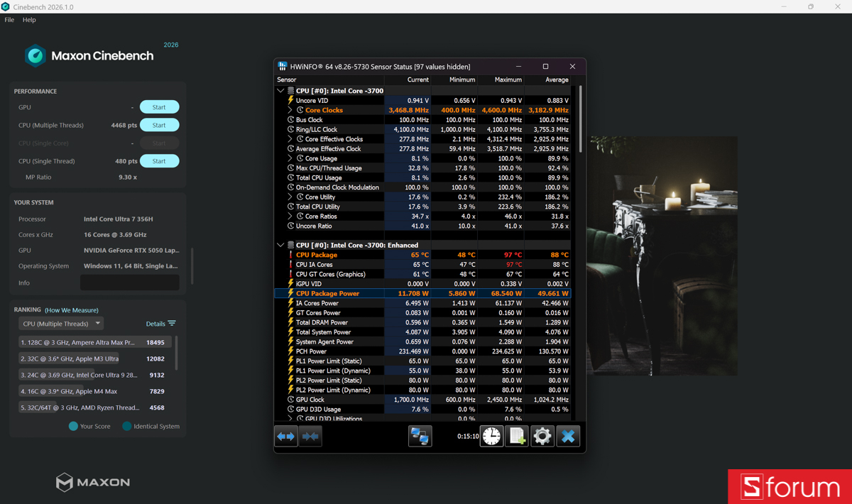This screenshot has width=852, height=504.
Task: Collapse the CPU [#0]: Intel Core -3700 section
Action: [x=280, y=91]
